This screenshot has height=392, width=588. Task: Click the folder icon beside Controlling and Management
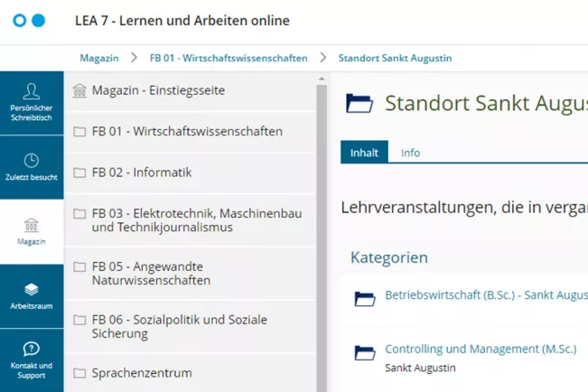(365, 351)
